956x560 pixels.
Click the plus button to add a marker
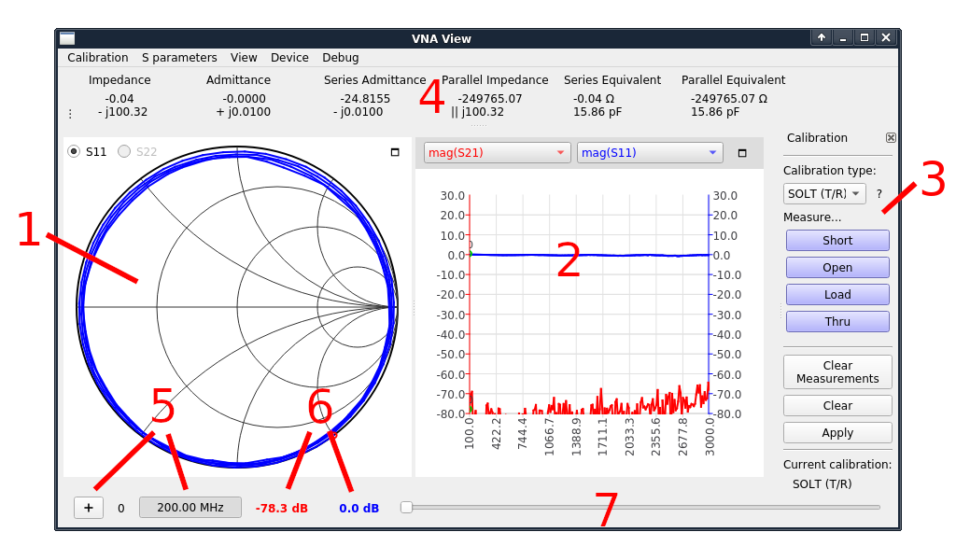(89, 508)
